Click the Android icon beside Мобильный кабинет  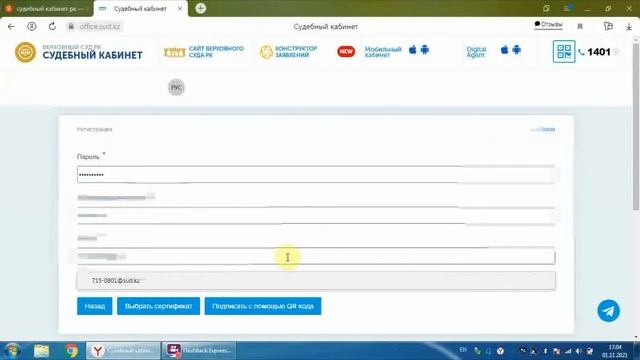424,50
